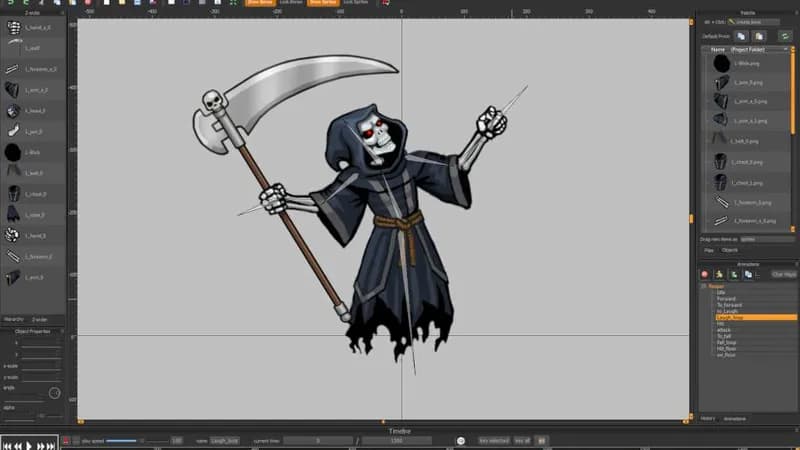
Task: Open the Drag new items as dropdown
Action: point(767,239)
